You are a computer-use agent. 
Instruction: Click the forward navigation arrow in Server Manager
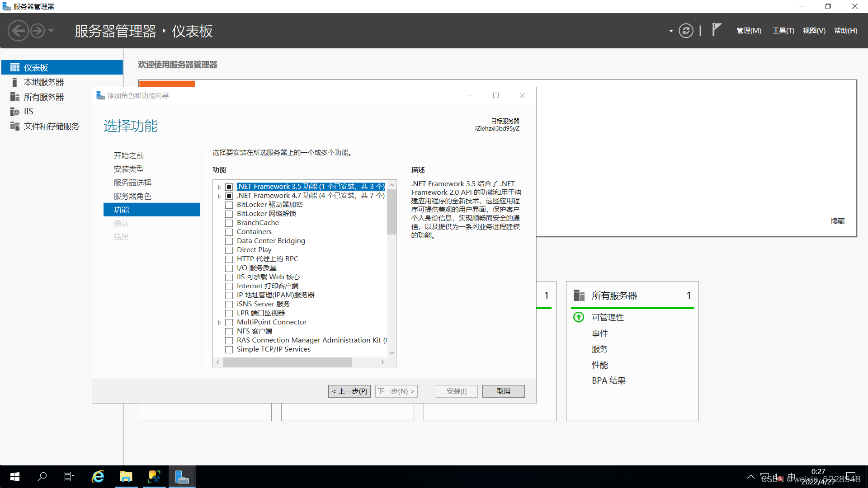tap(38, 31)
